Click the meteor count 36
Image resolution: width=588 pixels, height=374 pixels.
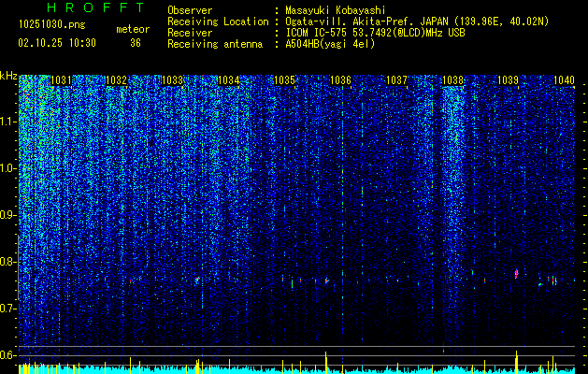(135, 43)
